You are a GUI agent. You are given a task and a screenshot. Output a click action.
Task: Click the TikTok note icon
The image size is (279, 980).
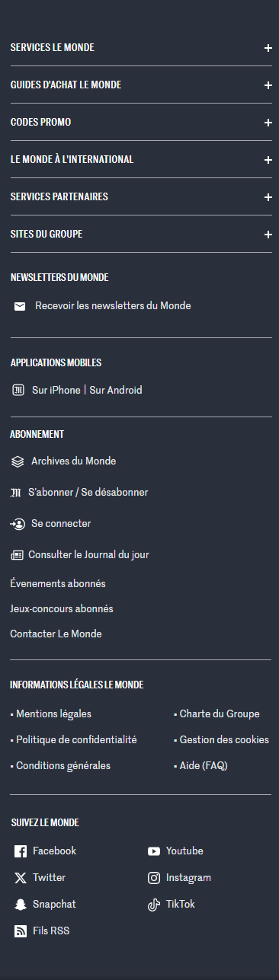tap(154, 905)
